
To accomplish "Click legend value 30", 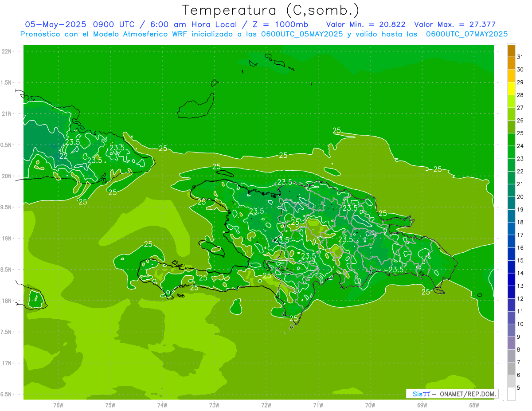I will tap(520, 70).
